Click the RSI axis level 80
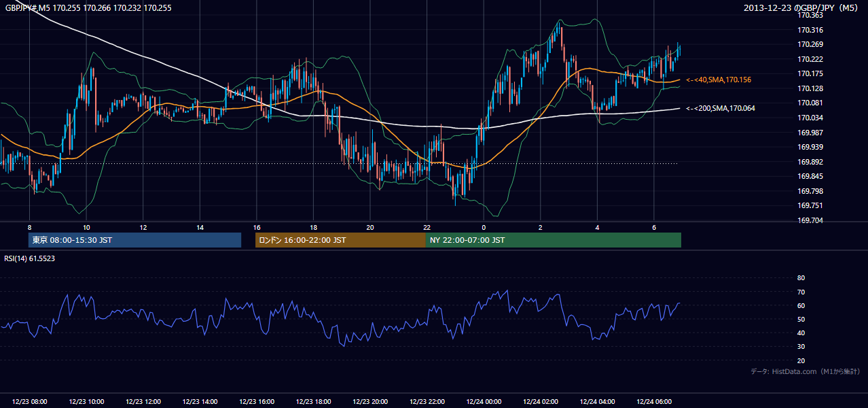The height and width of the screenshot is (408, 868). 801,278
